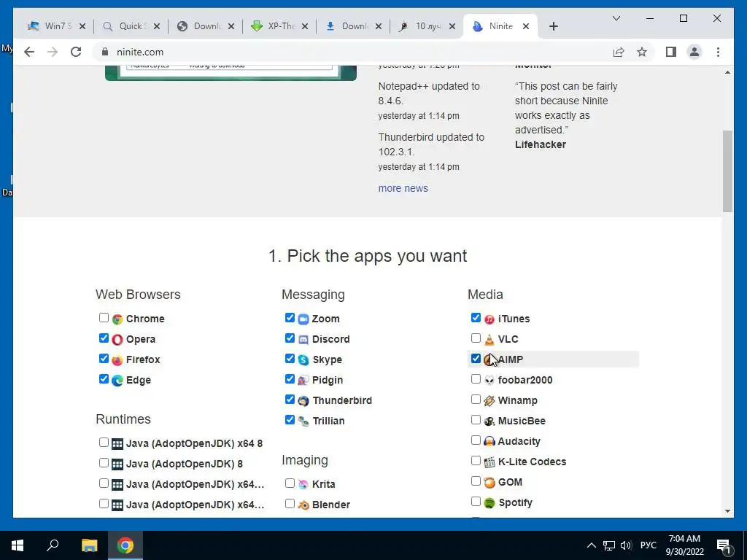The width and height of the screenshot is (747, 560).
Task: Click the iTunes icon in Media
Action: 489,319
